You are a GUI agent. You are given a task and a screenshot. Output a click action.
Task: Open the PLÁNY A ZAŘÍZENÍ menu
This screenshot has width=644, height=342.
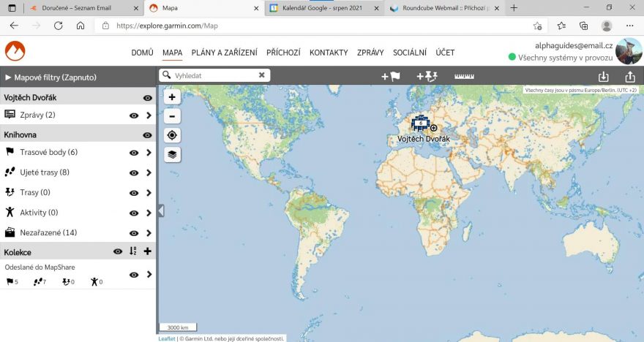pyautogui.click(x=224, y=53)
